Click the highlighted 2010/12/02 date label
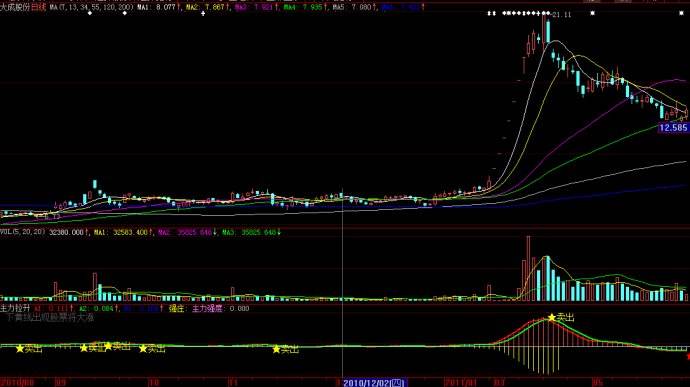Image resolution: width=690 pixels, height=387 pixels. coord(374,383)
